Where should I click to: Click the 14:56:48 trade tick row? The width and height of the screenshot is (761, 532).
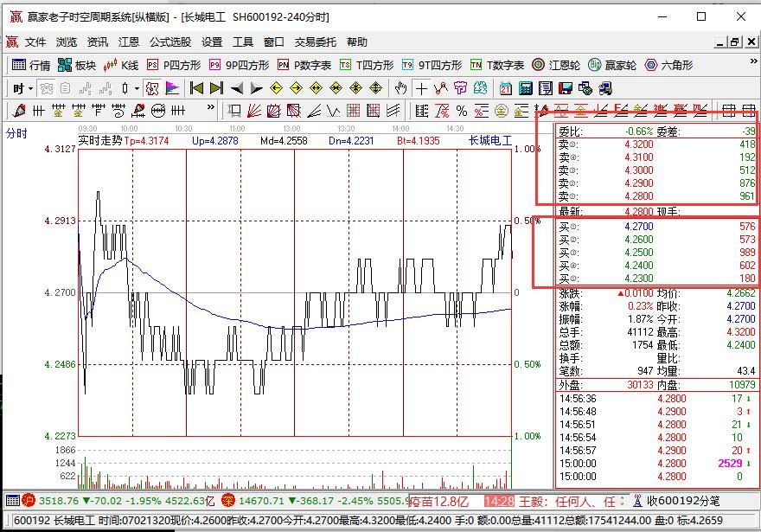(656, 412)
